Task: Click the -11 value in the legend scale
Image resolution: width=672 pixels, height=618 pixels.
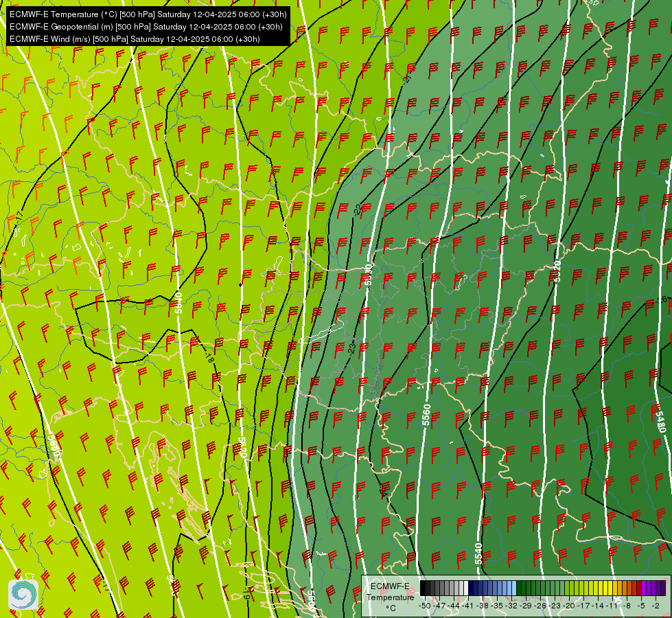Action: click(612, 606)
